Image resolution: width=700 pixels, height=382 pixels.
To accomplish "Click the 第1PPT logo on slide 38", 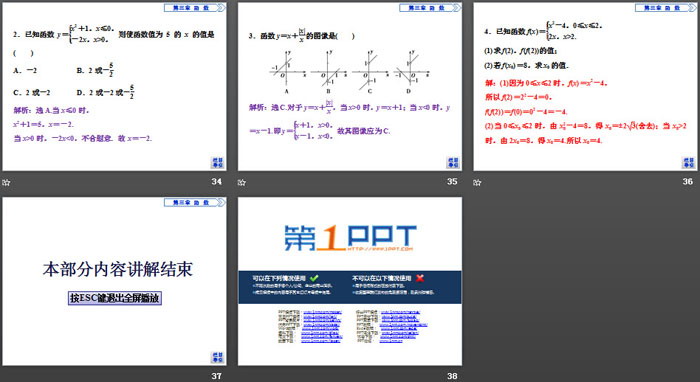I will click(350, 237).
